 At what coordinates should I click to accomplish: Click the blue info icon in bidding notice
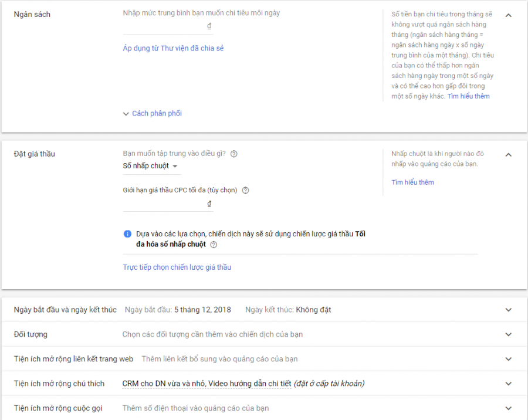click(x=127, y=234)
